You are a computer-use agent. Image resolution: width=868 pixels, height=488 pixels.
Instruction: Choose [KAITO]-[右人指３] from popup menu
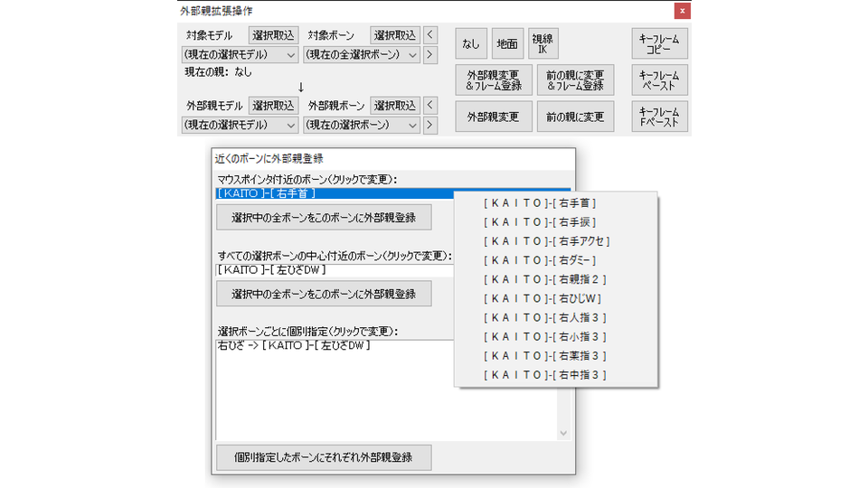tap(556, 317)
